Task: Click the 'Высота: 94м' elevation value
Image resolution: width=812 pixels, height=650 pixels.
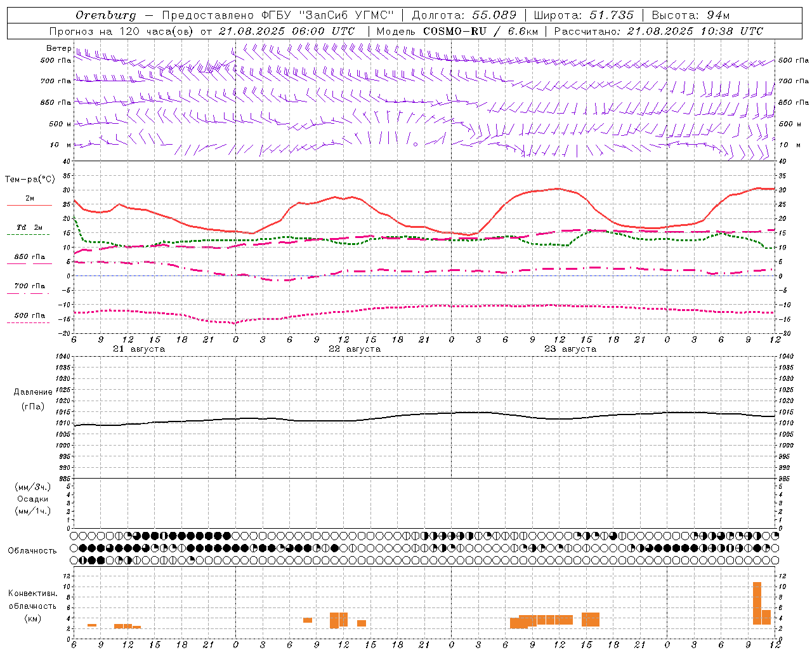Action: 691,15
